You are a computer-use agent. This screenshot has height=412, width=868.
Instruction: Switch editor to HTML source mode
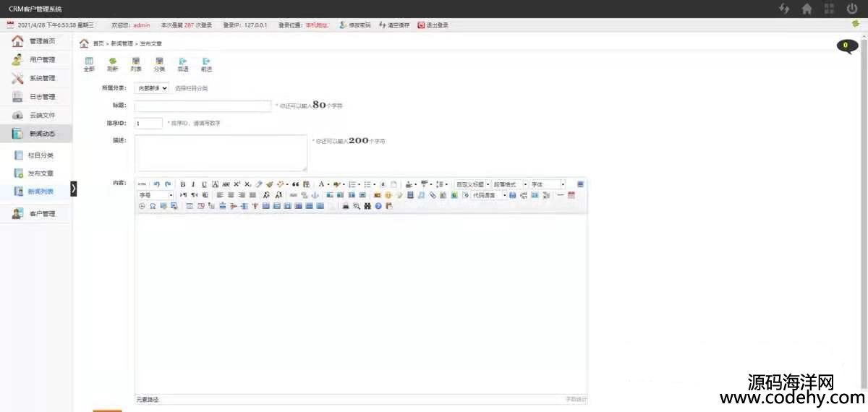point(142,184)
